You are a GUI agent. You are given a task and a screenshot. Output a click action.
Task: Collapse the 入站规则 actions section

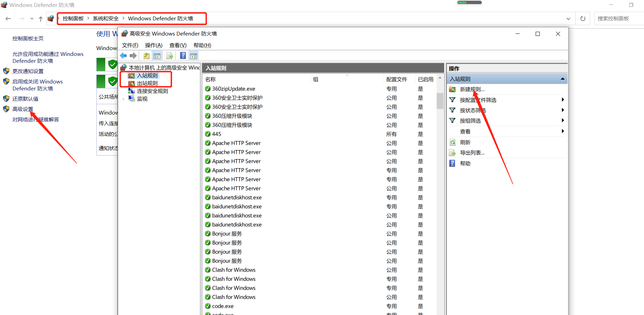point(563,79)
